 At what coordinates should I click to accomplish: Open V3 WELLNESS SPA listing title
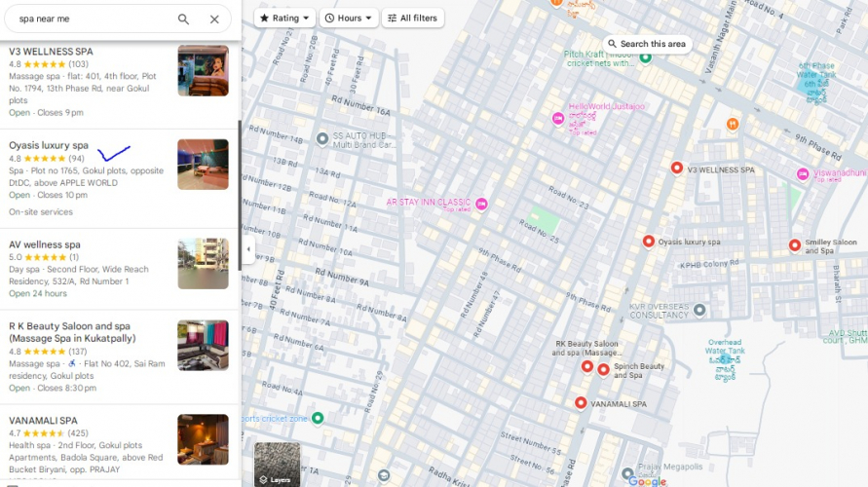click(x=51, y=52)
